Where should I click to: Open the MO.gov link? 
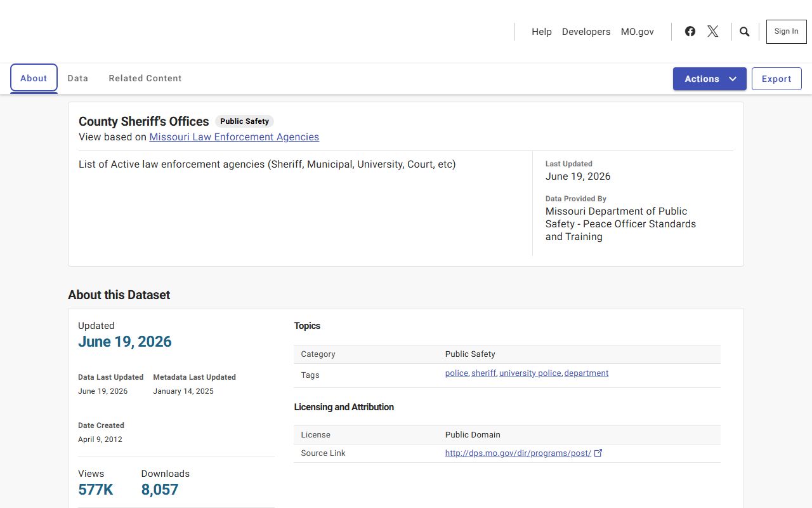coord(638,32)
